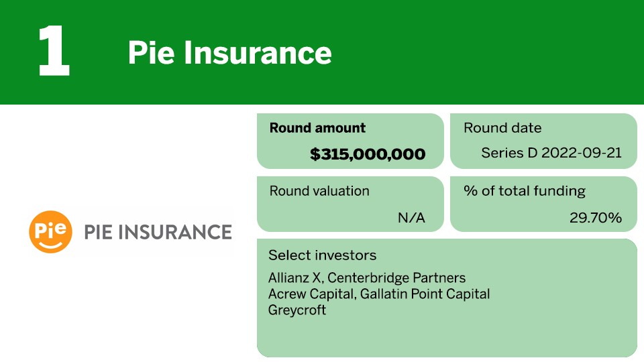The width and height of the screenshot is (644, 362).
Task: Click the % of total funding label
Action: point(525,191)
